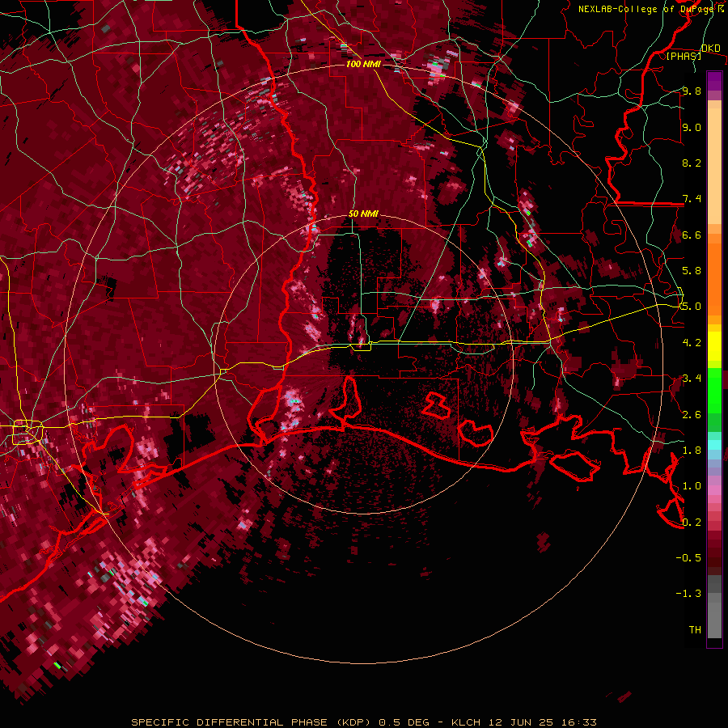Click the 100 NMI range ring label

(363, 64)
